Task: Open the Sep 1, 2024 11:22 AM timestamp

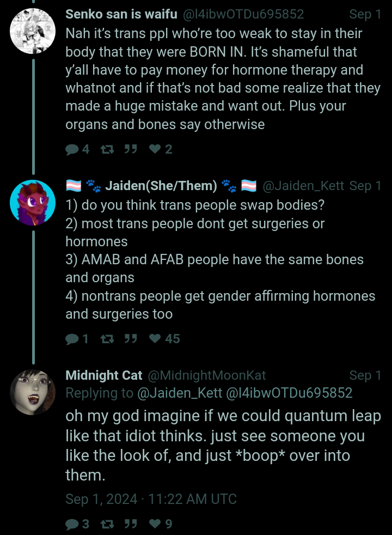Action: [151, 499]
